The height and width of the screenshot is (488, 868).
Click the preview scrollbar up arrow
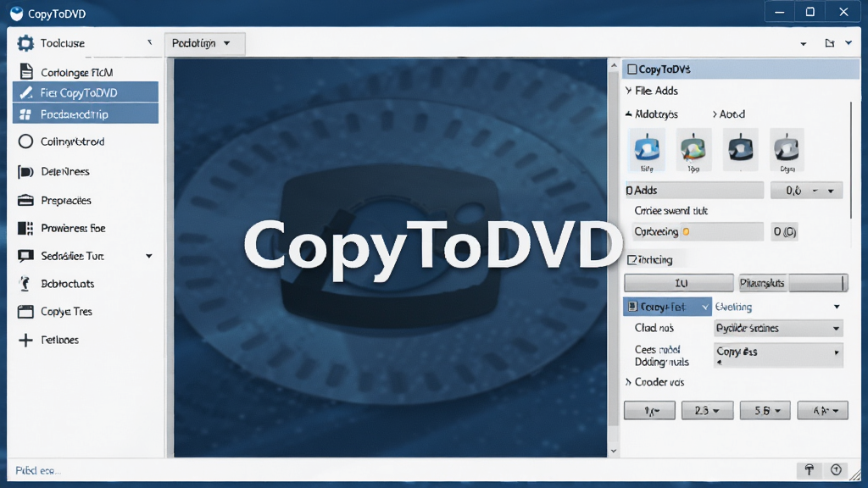(x=614, y=65)
